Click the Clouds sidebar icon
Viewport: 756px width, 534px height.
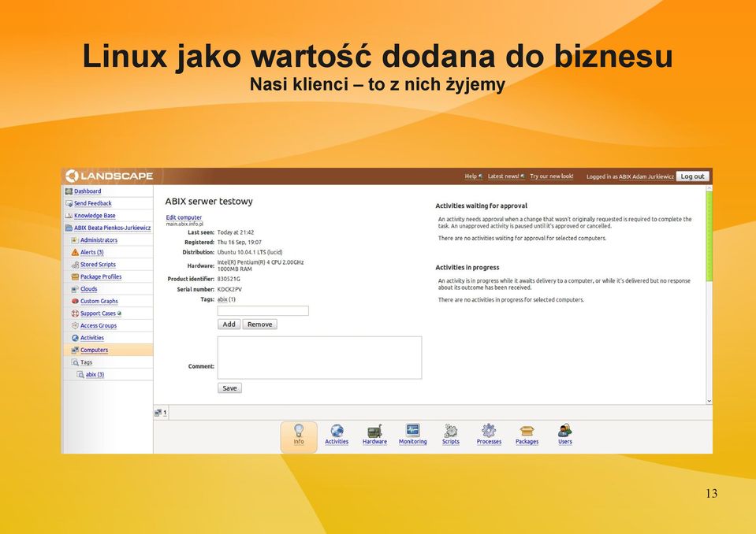click(75, 289)
